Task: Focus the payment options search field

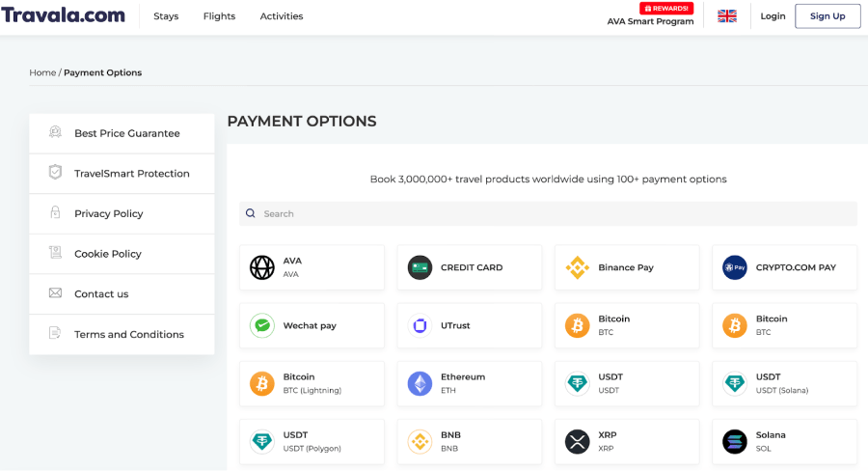Action: pyautogui.click(x=548, y=213)
